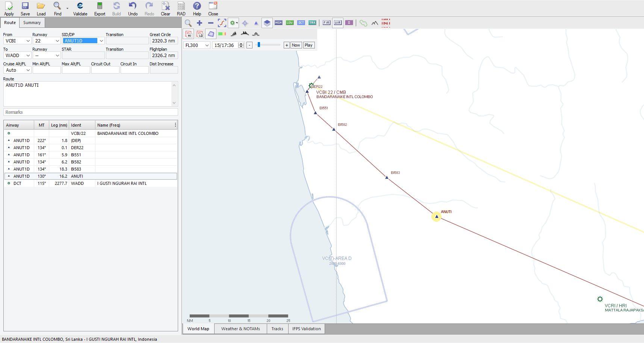Click the green linked-shapes map icon

coord(363,23)
